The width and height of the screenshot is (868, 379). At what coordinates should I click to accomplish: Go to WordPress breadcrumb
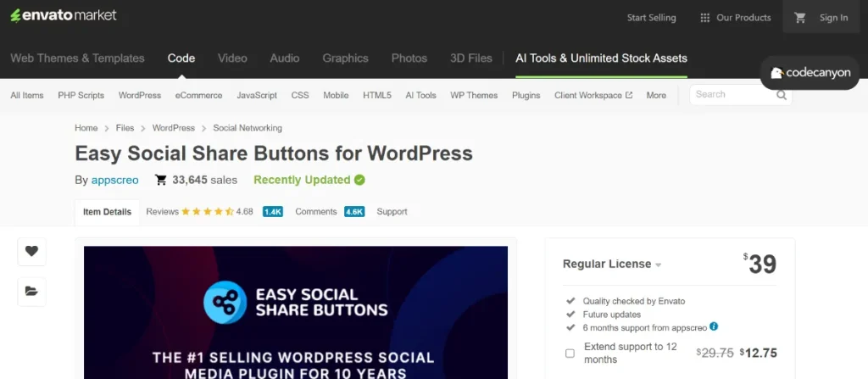coord(174,128)
